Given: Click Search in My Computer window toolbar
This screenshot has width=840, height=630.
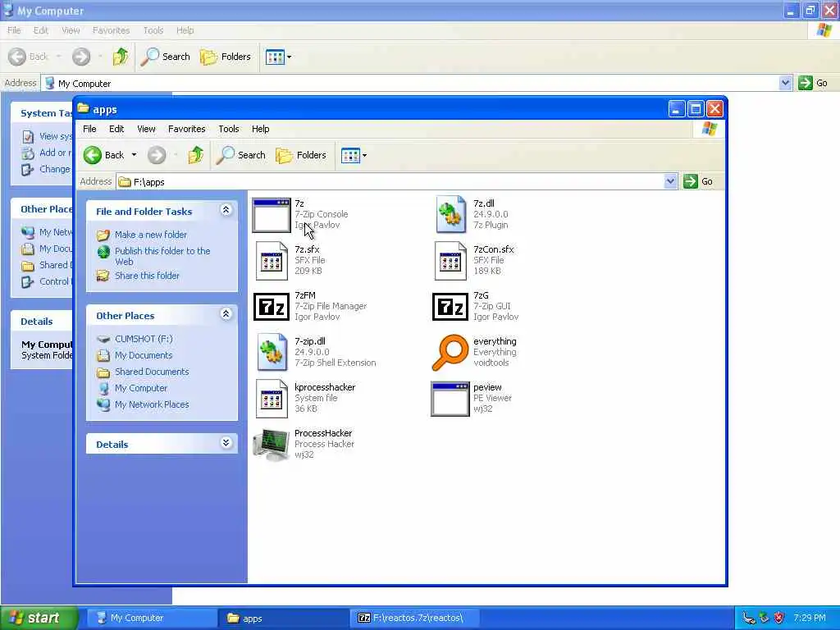Looking at the screenshot, I should tap(165, 57).
